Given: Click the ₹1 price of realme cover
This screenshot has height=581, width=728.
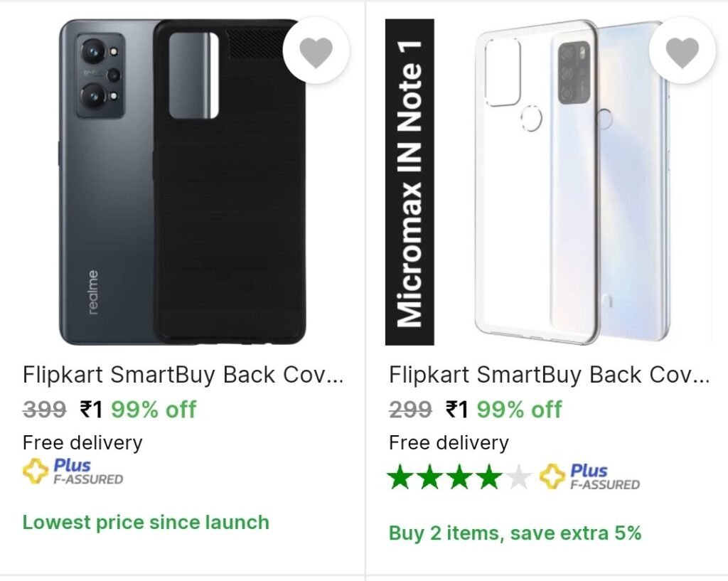Looking at the screenshot, I should click(x=91, y=410).
